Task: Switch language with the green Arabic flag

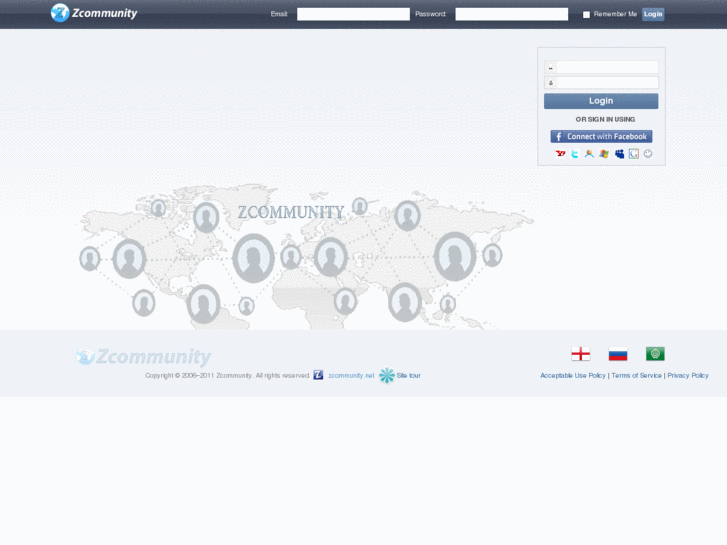Action: pyautogui.click(x=655, y=354)
